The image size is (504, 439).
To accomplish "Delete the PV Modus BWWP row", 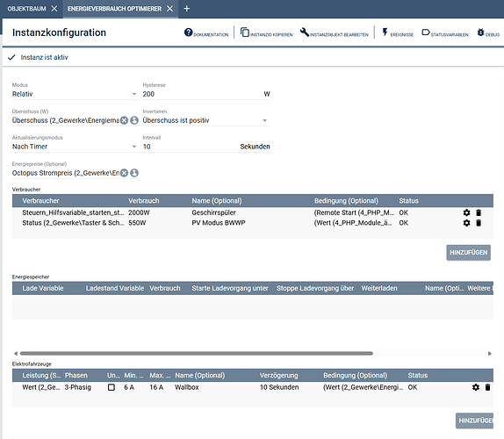I will point(479,223).
